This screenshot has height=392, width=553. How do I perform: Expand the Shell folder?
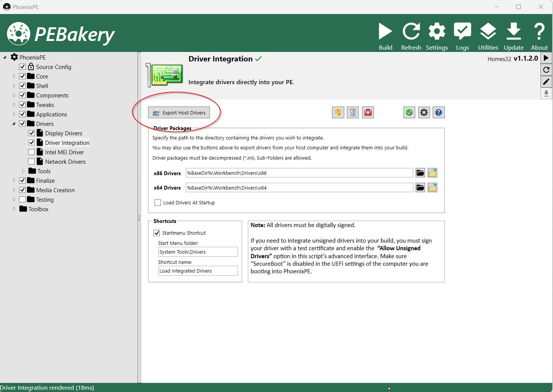pyautogui.click(x=14, y=86)
